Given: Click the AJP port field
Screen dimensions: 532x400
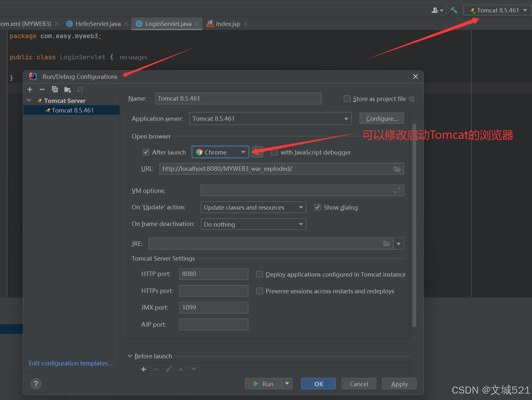Looking at the screenshot, I should (213, 324).
